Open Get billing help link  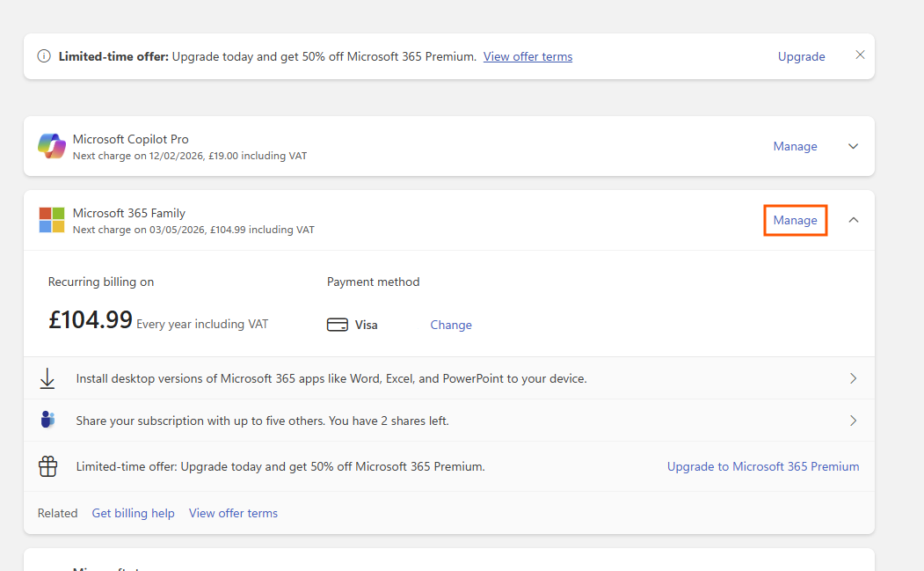pyautogui.click(x=133, y=513)
